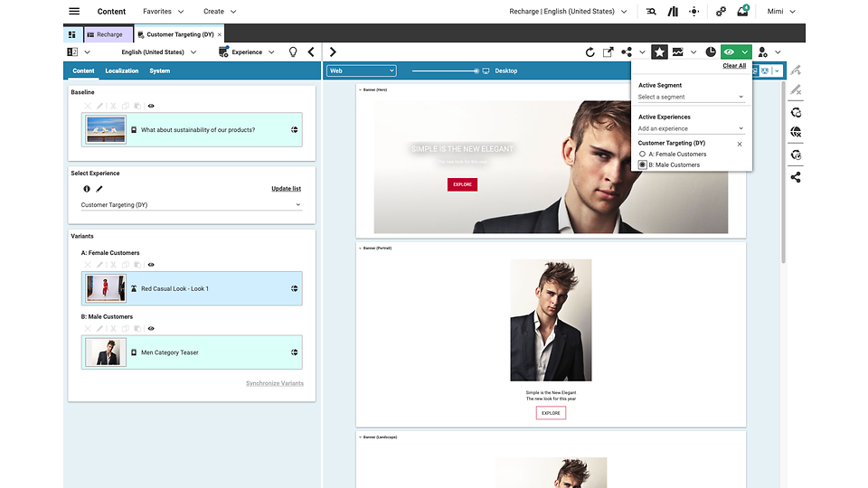Click globe icon on Men Category Teaser item
The image size is (868, 488).
point(295,352)
